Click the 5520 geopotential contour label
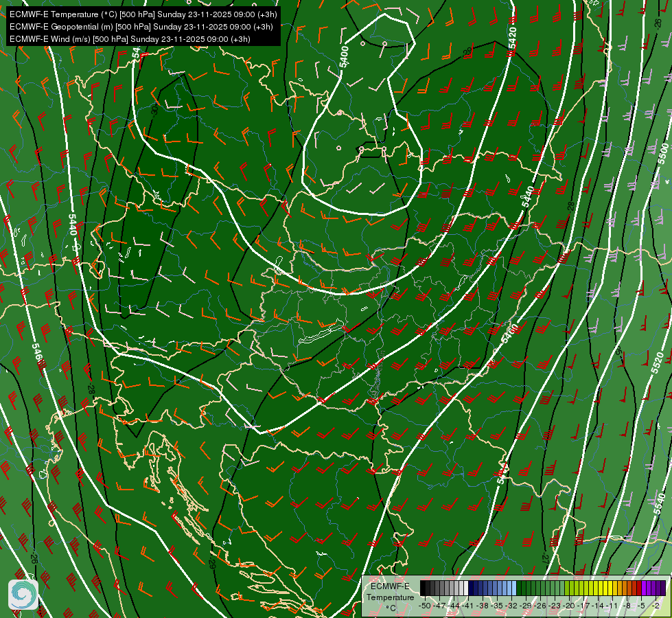 coord(658,363)
